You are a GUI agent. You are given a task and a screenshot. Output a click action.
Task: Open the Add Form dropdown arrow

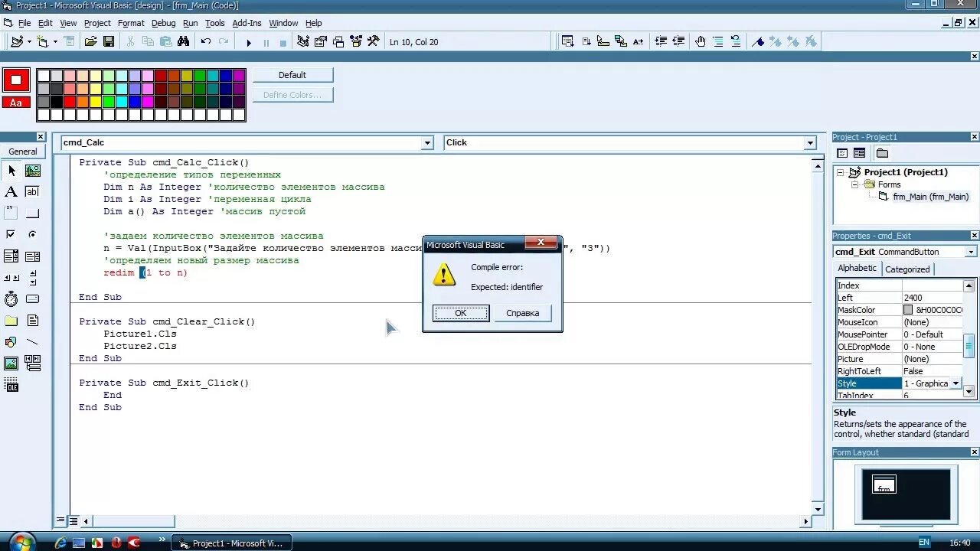[x=55, y=42]
